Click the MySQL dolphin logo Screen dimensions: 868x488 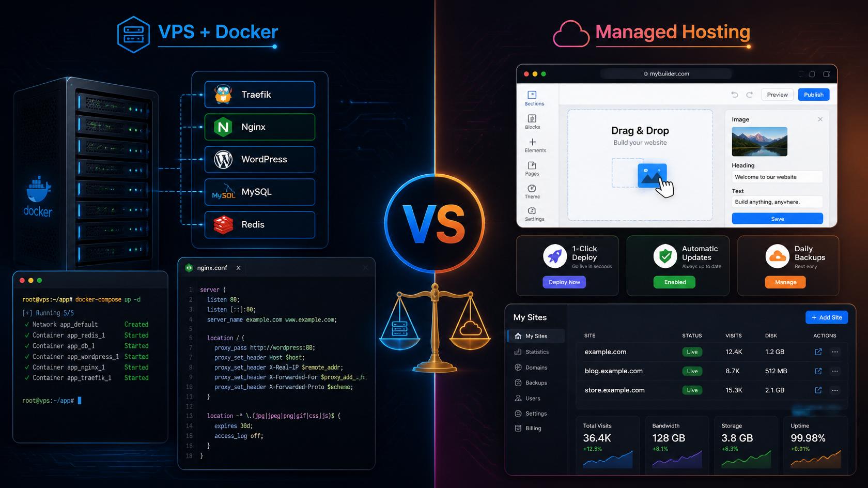pos(224,192)
